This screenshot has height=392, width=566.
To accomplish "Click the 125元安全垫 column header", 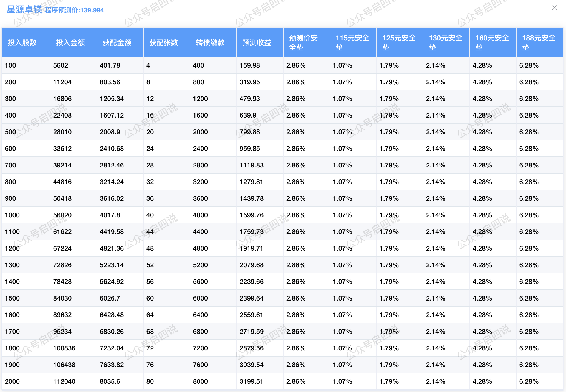I will [x=399, y=43].
